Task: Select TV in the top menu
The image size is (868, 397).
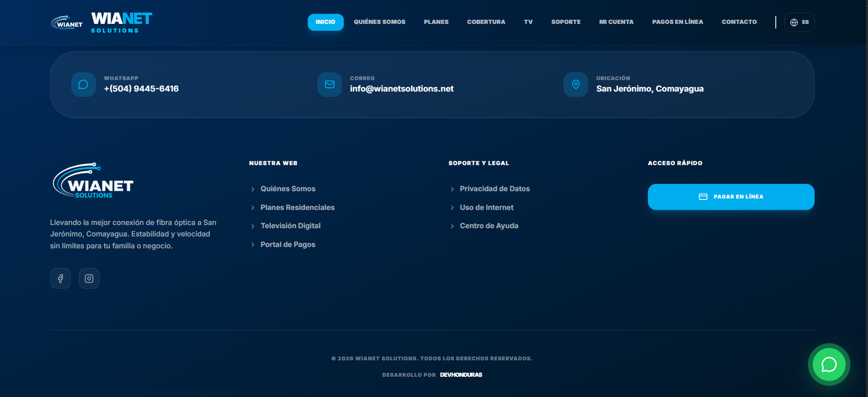Action: pyautogui.click(x=528, y=22)
